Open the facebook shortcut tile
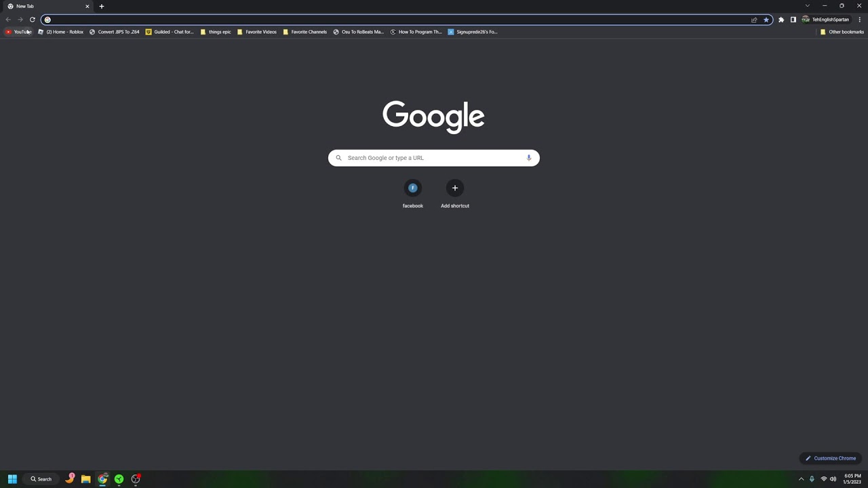Viewport: 868px width, 488px height. [413, 194]
